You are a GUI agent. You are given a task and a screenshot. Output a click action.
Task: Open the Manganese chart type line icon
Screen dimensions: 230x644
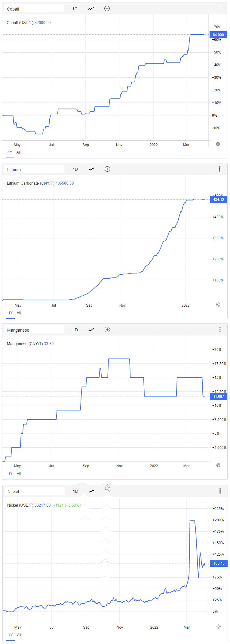pos(91,330)
